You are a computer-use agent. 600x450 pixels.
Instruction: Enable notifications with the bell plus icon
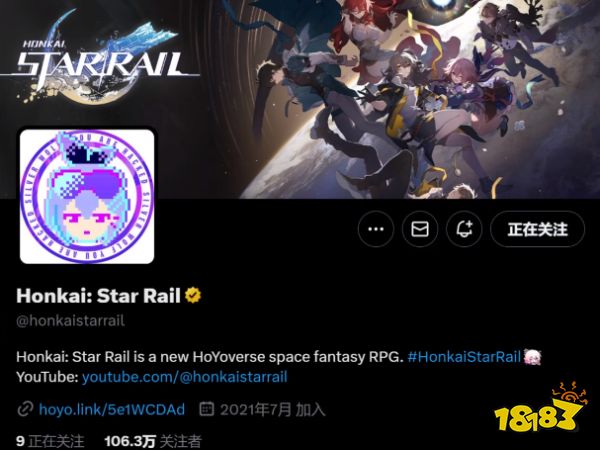[x=464, y=229]
